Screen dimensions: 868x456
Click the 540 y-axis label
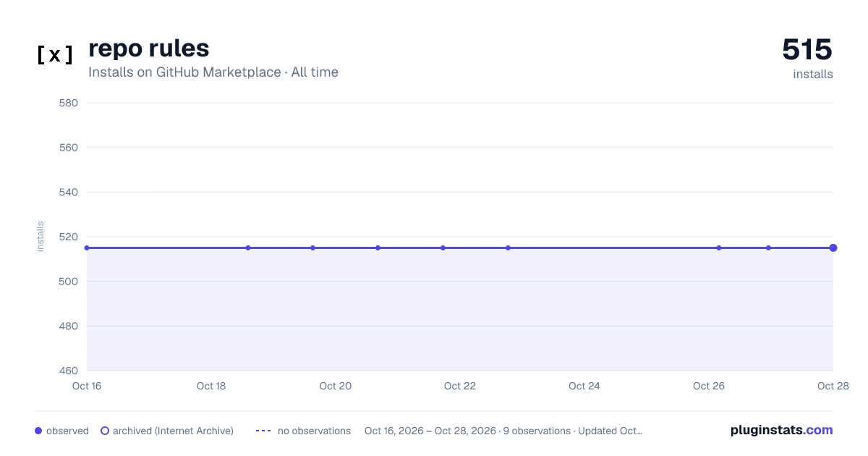click(x=69, y=192)
